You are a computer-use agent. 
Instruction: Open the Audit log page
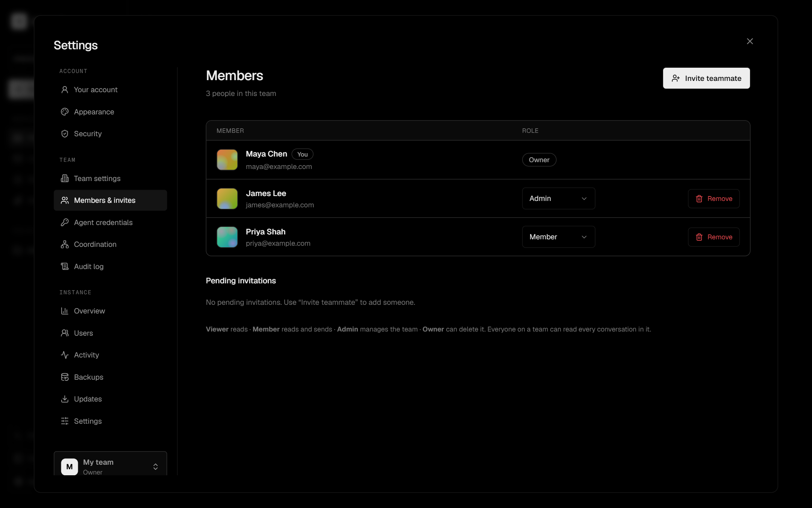click(x=110, y=266)
